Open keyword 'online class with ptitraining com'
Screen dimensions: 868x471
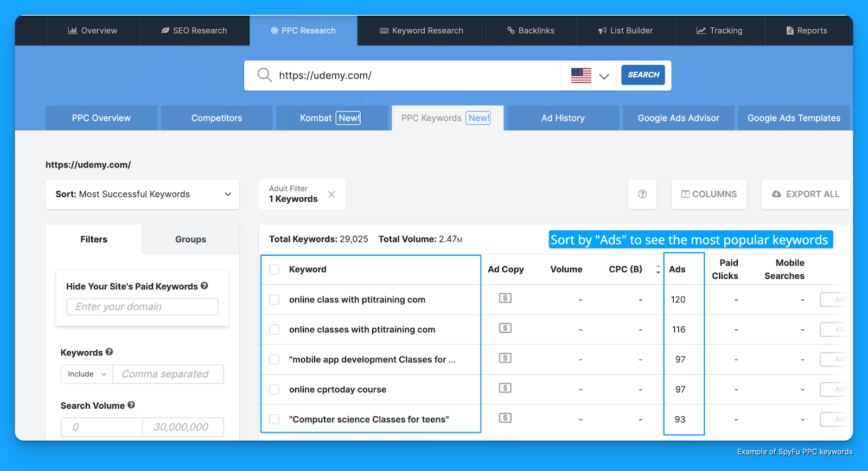tap(357, 300)
